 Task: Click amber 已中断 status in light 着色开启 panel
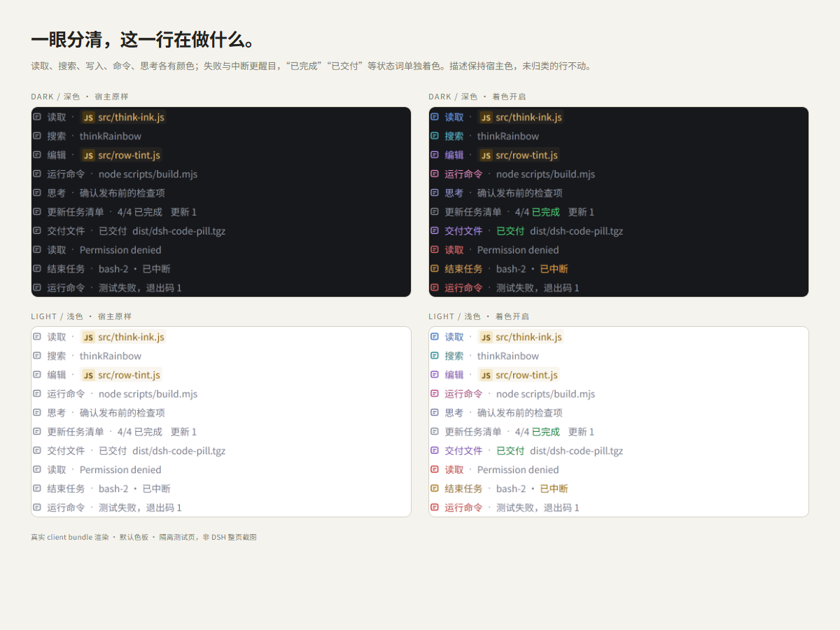pos(554,489)
